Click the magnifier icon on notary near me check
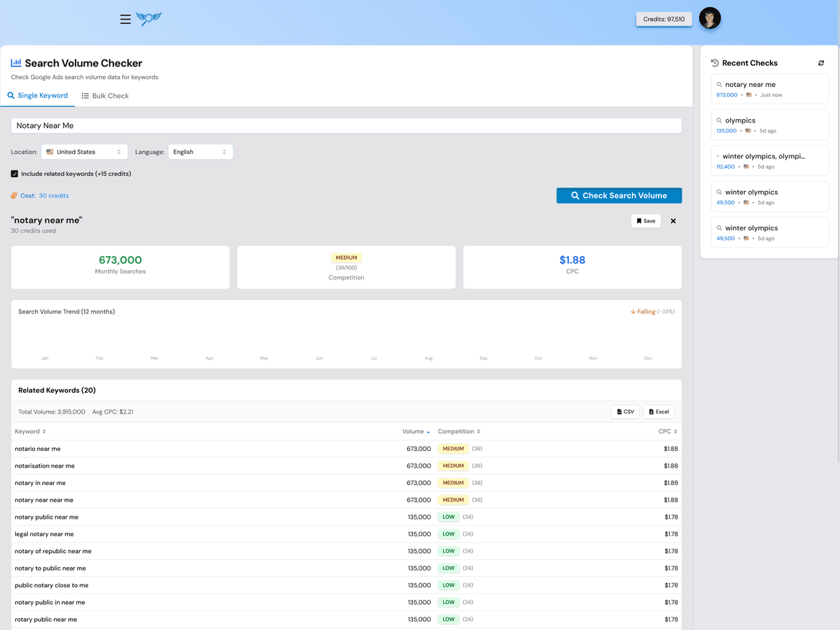This screenshot has width=840, height=630. [x=720, y=84]
